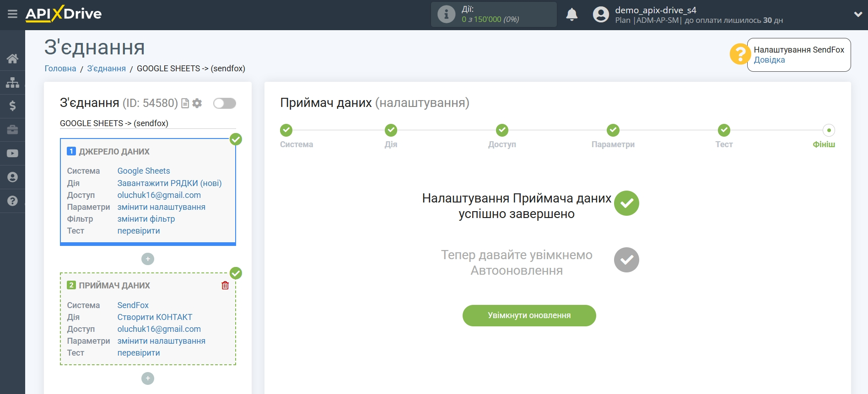Open connection document icon
The height and width of the screenshot is (394, 868).
[185, 103]
